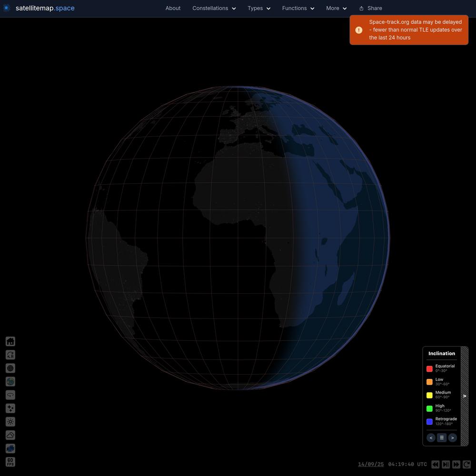Click the home view icon in sidebar
The height and width of the screenshot is (476, 476).
click(10, 341)
